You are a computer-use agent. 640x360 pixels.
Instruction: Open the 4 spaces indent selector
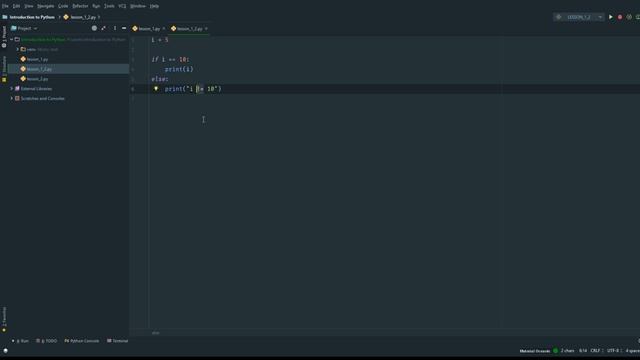pos(633,351)
